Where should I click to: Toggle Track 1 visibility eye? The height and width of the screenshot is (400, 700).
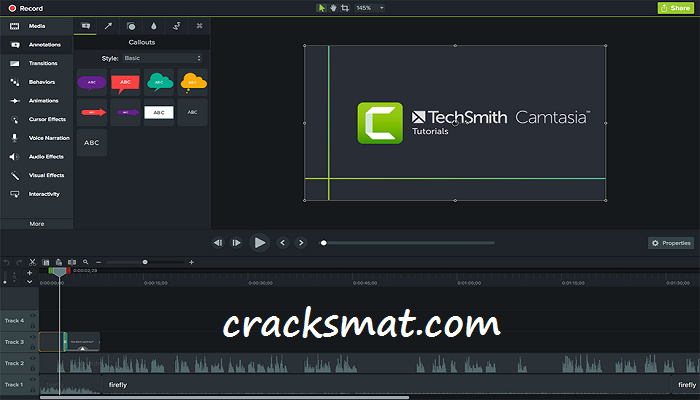pos(33,379)
